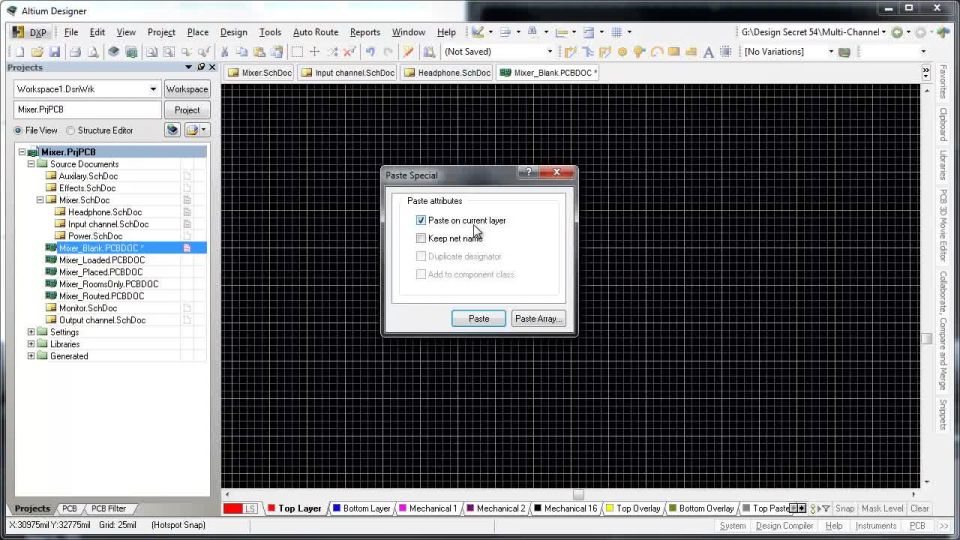This screenshot has height=540, width=960.
Task: Expand the Libraries folder
Action: (31, 344)
